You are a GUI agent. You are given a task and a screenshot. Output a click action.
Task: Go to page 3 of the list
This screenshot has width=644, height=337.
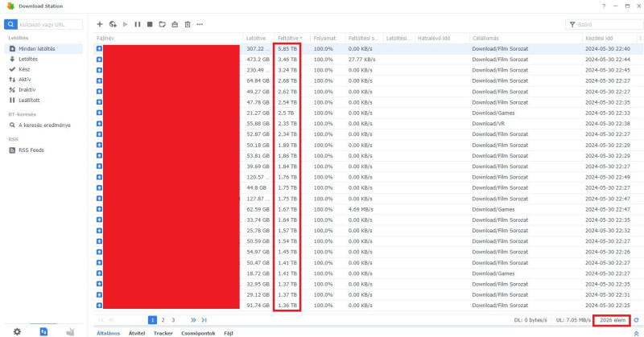(x=173, y=320)
